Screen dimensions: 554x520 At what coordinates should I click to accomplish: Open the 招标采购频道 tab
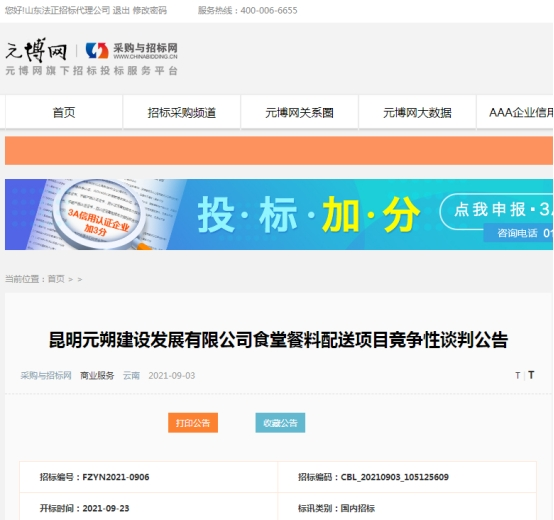click(x=182, y=112)
